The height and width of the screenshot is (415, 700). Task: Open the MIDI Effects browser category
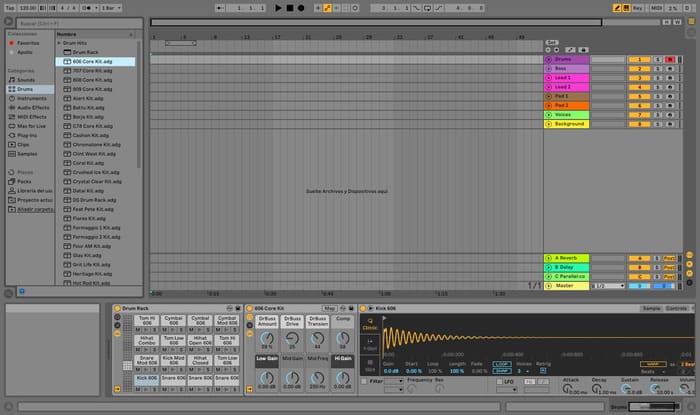31,117
